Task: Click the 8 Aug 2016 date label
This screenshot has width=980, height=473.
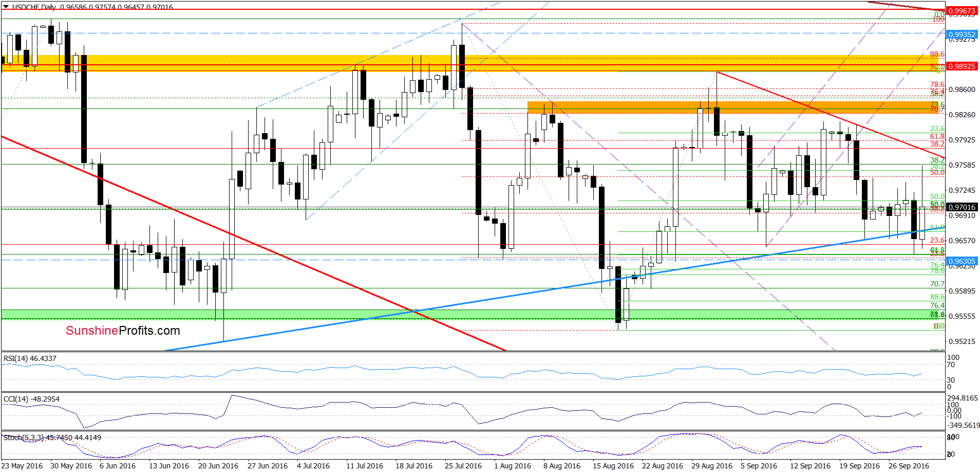Action: (562, 466)
